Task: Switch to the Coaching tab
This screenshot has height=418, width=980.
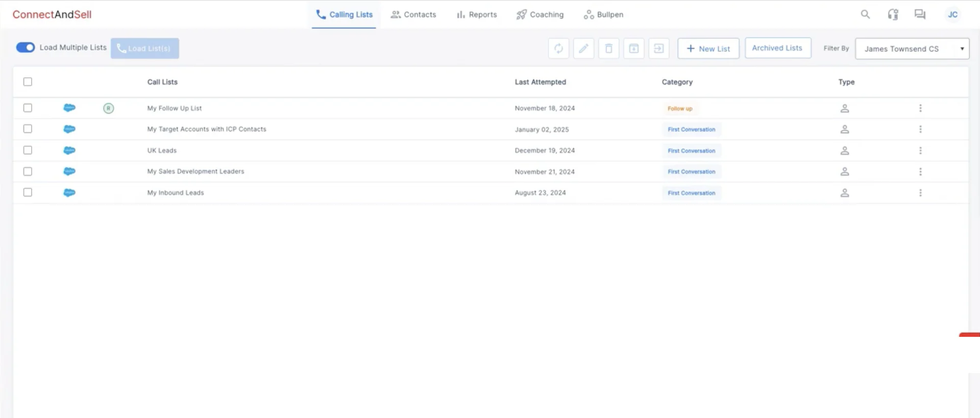Action: (x=540, y=14)
